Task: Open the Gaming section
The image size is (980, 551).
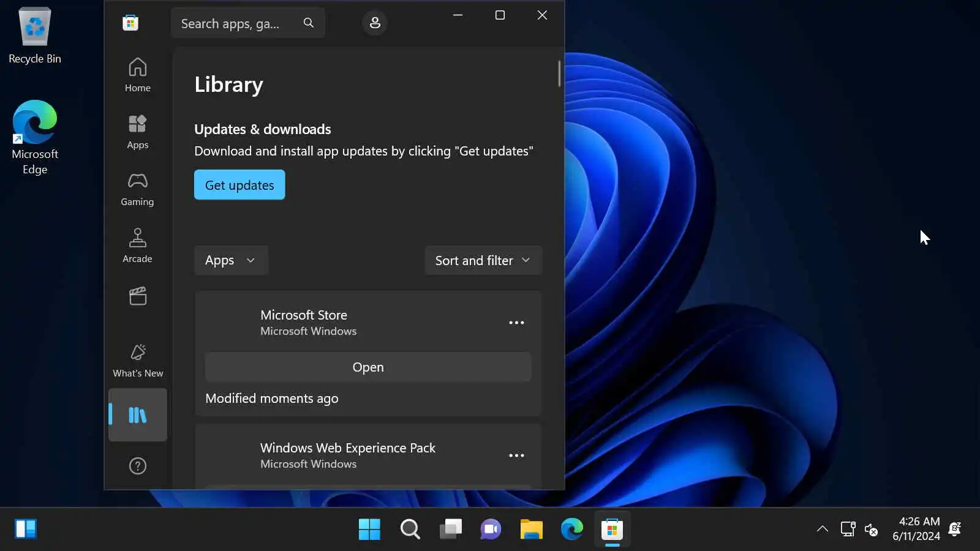Action: 138,189
